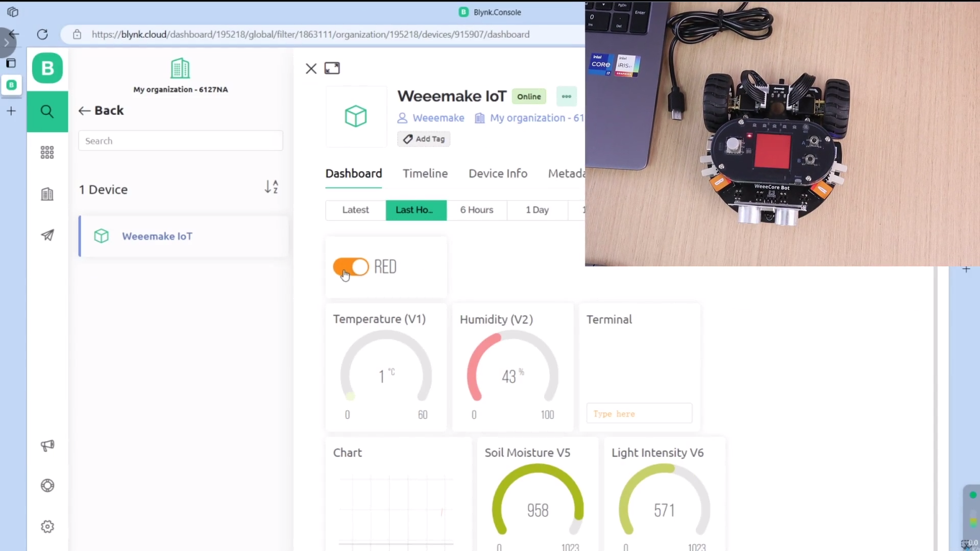The width and height of the screenshot is (980, 551).
Task: Switch to the Device Info tab
Action: pos(498,173)
